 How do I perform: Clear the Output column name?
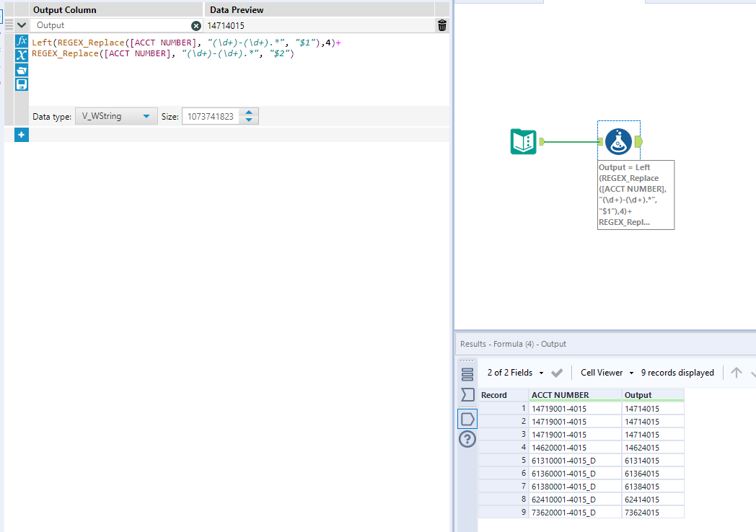pos(196,25)
